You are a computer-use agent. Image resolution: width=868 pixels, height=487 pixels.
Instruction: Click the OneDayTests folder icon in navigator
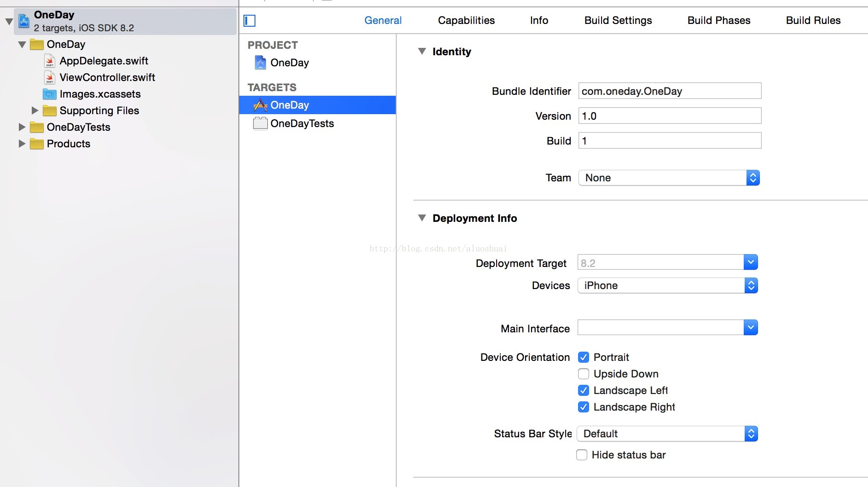pos(37,127)
